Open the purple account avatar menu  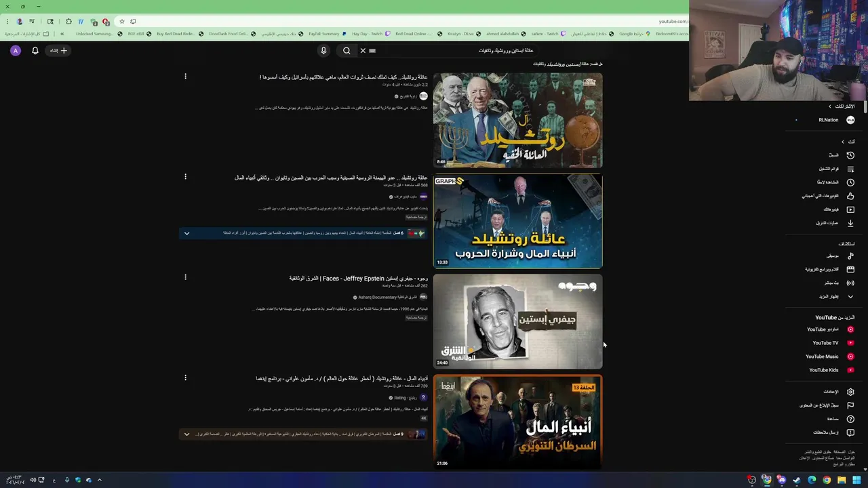tap(16, 51)
